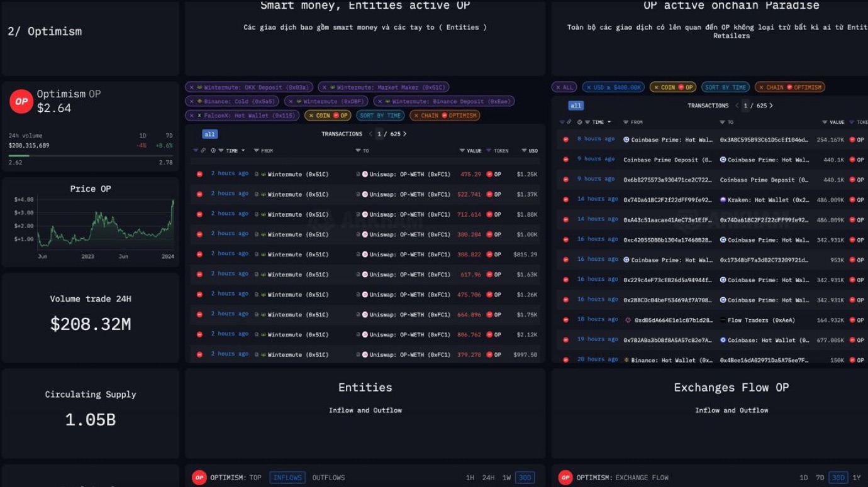
Task: Select 1H range for OPTIMISM TOP flows
Action: tap(470, 478)
